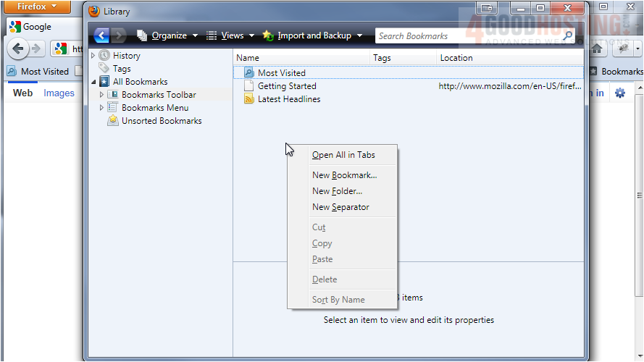
Task: Expand the Bookmarks Menu tree node
Action: [102, 108]
